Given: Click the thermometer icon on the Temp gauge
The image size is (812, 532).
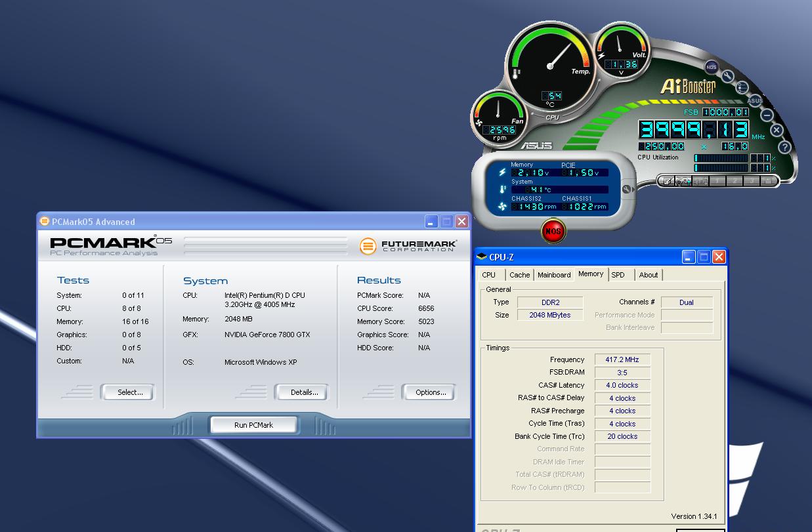Looking at the screenshot, I should point(516,73).
